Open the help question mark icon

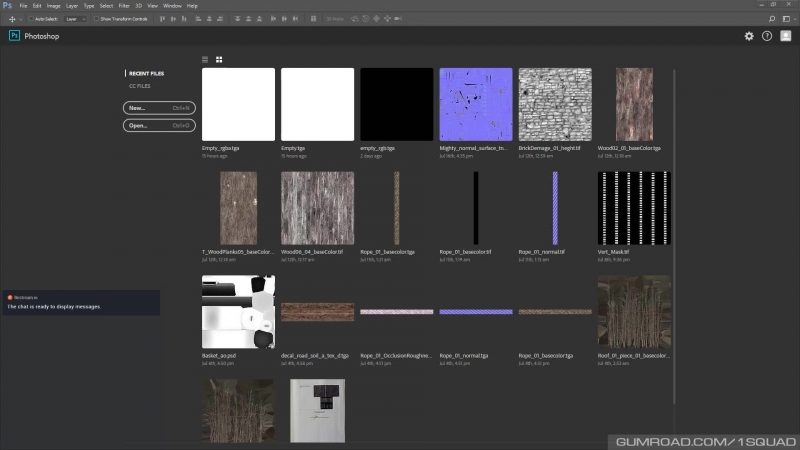[767, 36]
